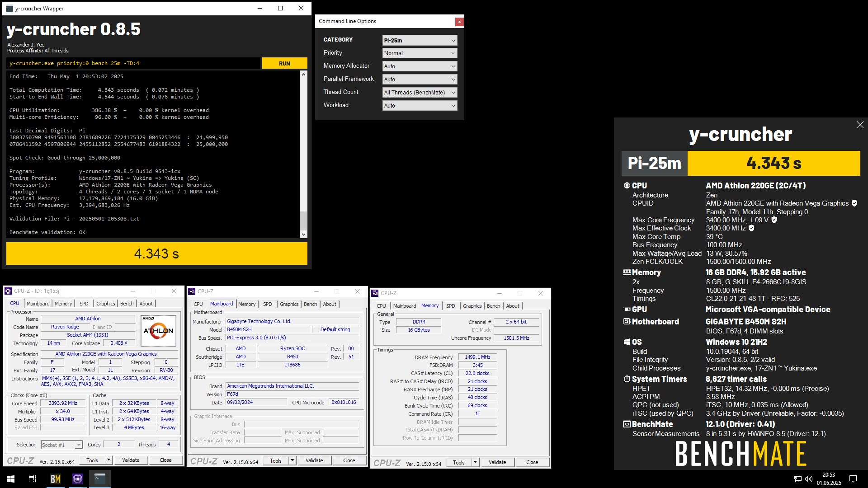Click the Memory section icon in BenchMate
This screenshot has height=488, width=868.
627,272
